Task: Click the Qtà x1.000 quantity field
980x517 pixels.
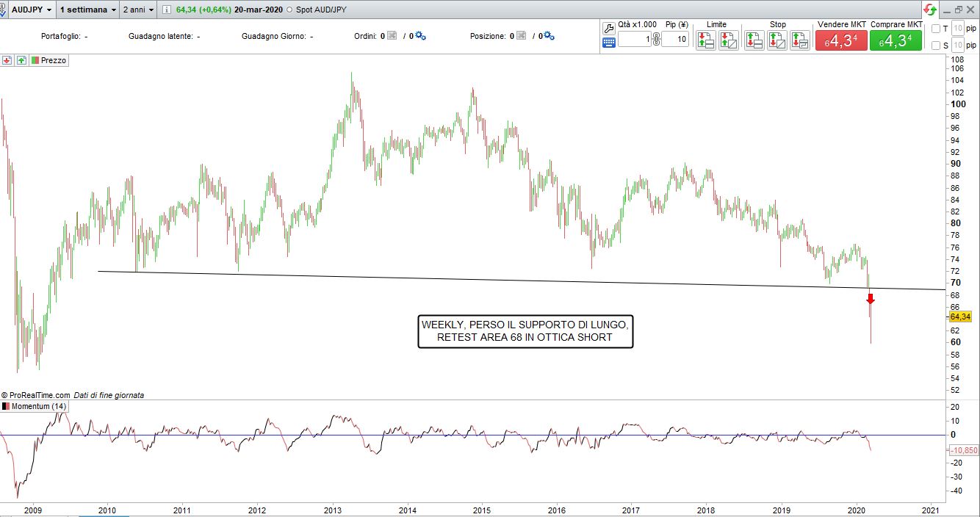Action: [635, 40]
